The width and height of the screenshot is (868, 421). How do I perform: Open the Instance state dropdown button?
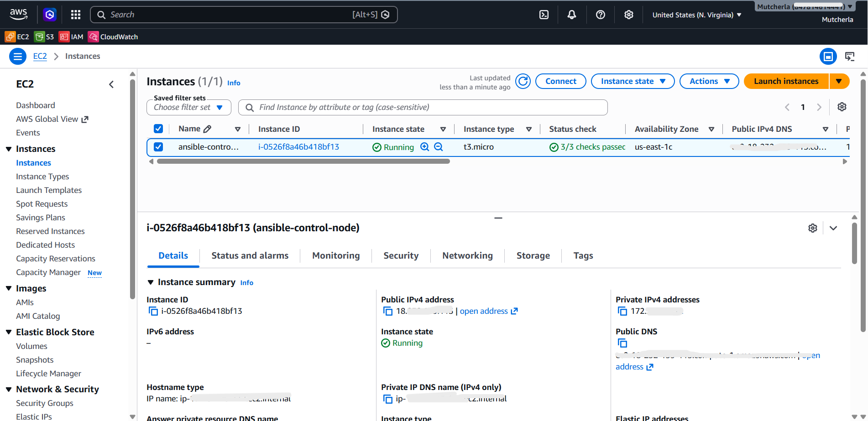pyautogui.click(x=633, y=81)
